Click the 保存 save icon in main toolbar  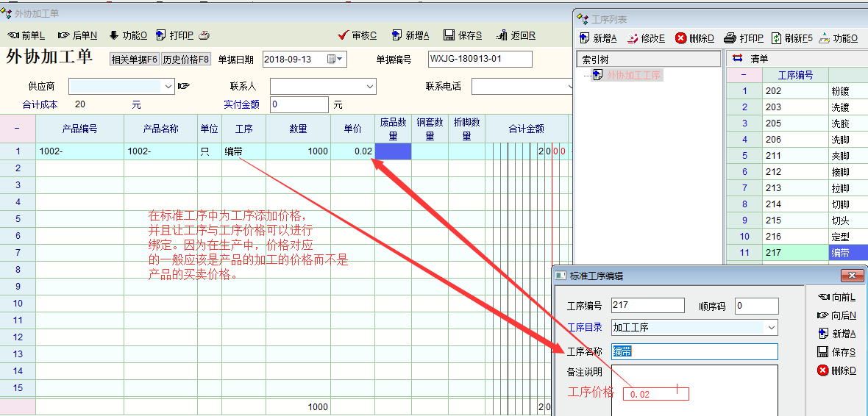tap(449, 35)
